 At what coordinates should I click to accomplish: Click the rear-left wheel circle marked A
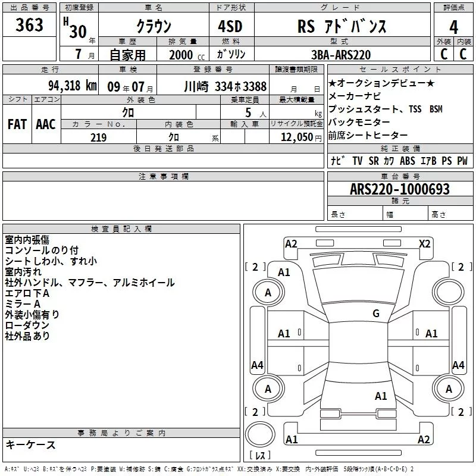click(x=268, y=389)
